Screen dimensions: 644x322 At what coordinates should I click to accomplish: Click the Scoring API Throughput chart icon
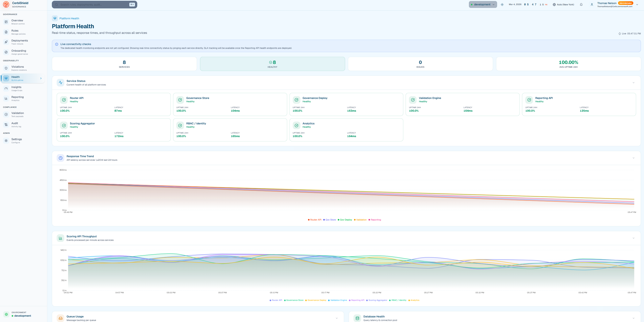point(60,238)
